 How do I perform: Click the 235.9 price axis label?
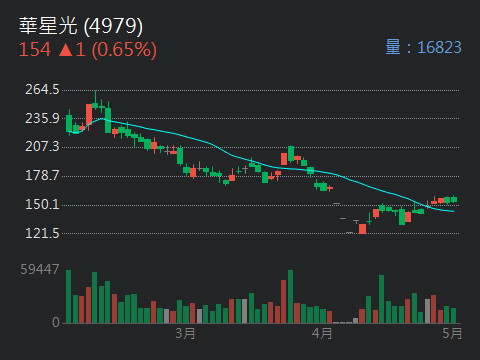pos(42,118)
